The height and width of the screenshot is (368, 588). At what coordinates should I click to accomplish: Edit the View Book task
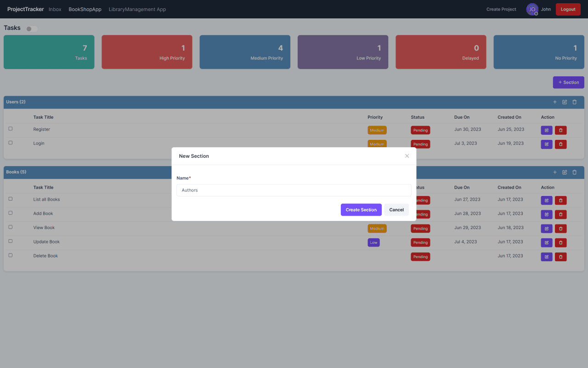coord(546,228)
